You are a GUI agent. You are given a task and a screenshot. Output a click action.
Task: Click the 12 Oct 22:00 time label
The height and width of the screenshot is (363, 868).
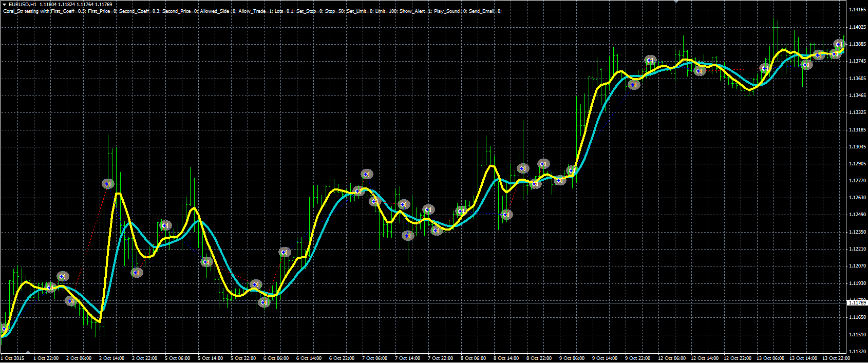pos(738,358)
